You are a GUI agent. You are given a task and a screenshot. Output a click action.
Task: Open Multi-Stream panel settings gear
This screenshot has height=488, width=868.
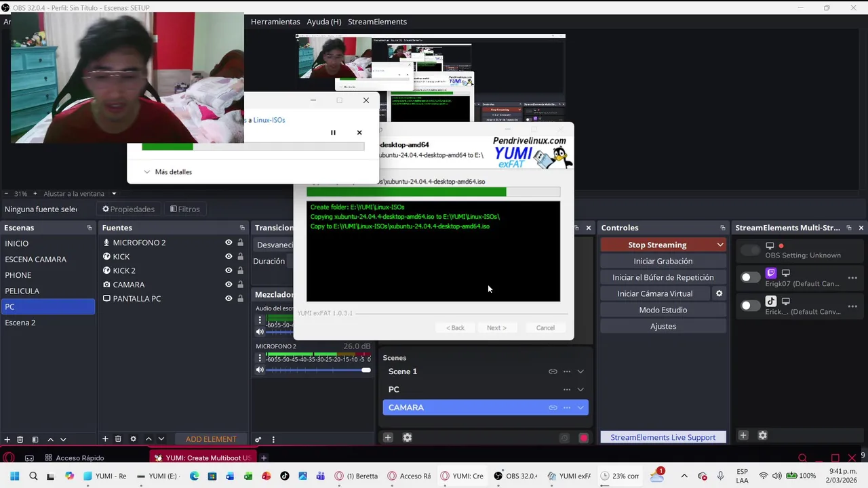[762, 435]
